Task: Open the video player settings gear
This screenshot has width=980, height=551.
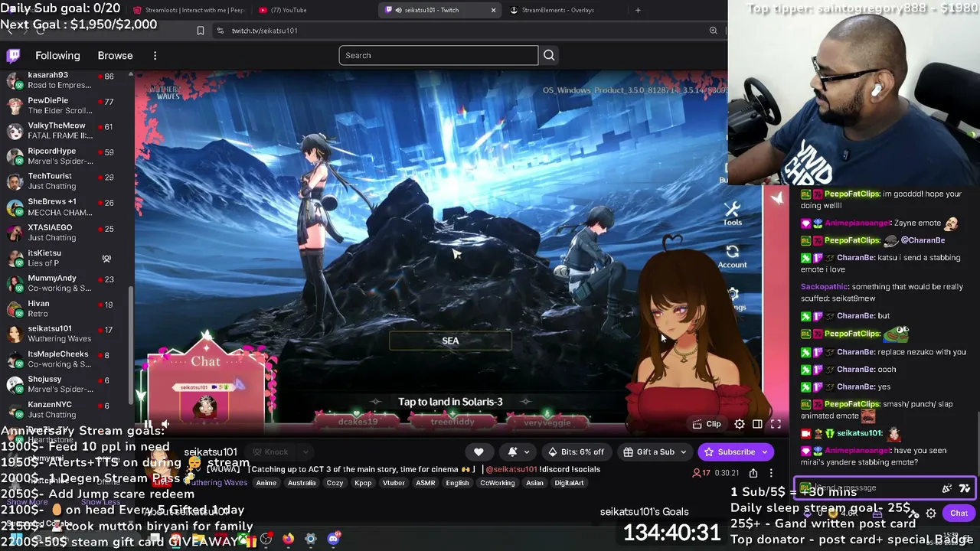Action: coord(740,424)
